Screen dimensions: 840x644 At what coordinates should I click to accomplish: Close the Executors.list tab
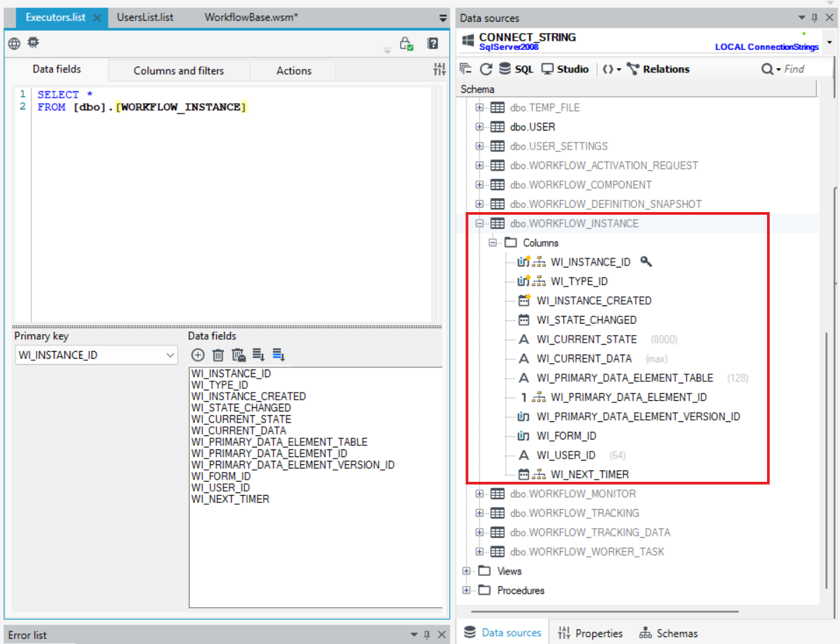coord(97,18)
